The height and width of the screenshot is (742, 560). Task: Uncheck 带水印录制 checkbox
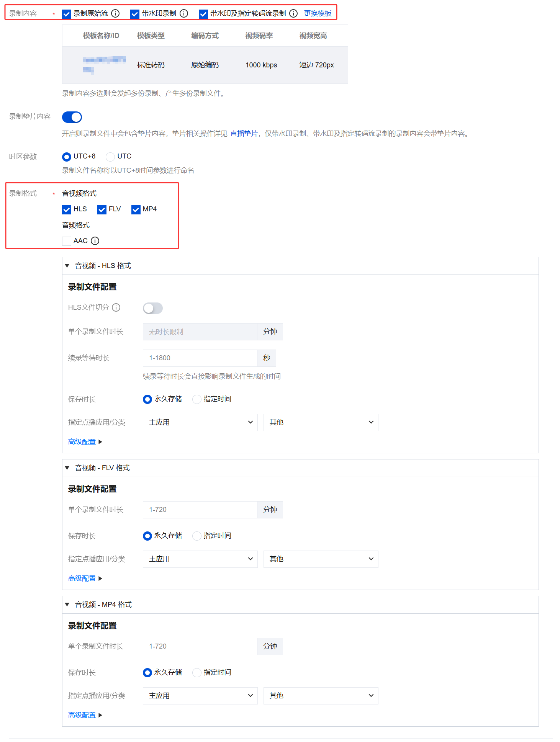pos(135,14)
